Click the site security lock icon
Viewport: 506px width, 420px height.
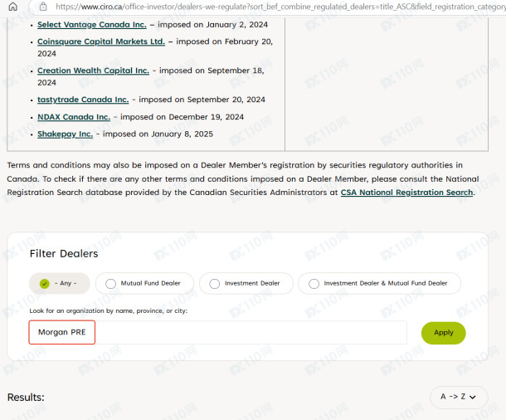[43, 7]
